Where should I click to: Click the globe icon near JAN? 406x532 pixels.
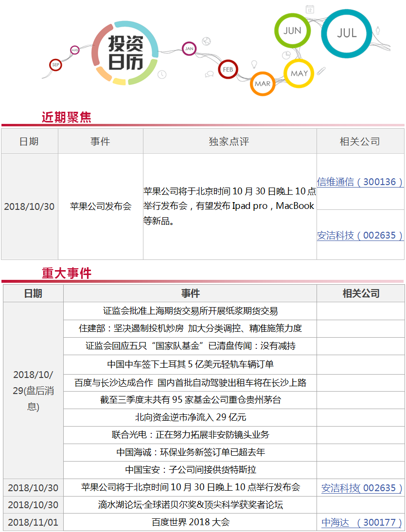[x=206, y=41]
